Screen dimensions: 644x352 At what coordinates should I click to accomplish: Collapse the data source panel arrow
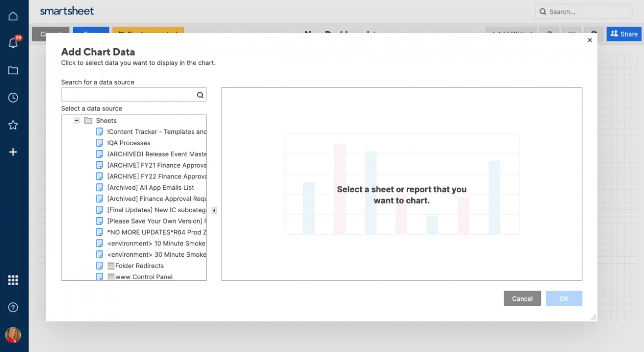pyautogui.click(x=214, y=211)
